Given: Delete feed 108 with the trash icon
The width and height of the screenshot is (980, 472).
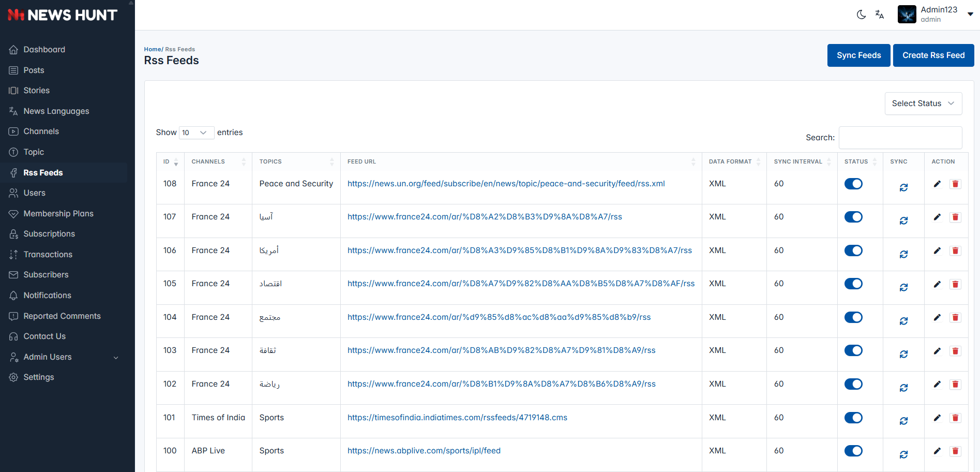Looking at the screenshot, I should 955,184.
